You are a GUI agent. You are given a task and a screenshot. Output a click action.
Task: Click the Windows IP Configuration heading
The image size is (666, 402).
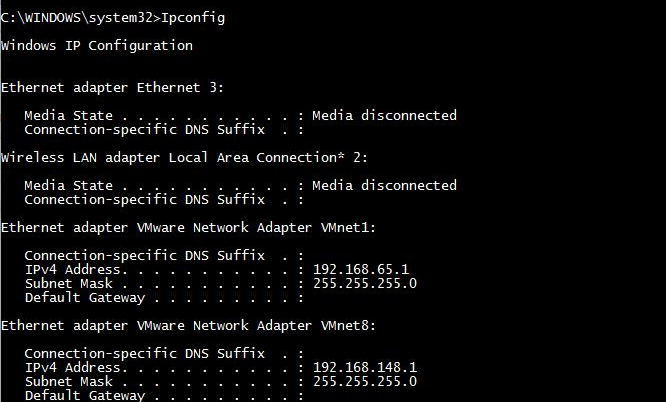pyautogui.click(x=97, y=46)
